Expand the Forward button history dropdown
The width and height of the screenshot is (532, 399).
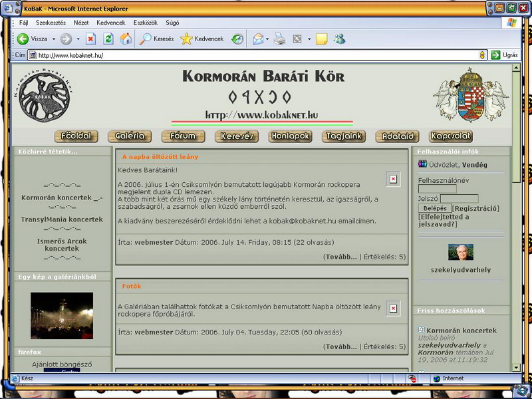[x=78, y=39]
